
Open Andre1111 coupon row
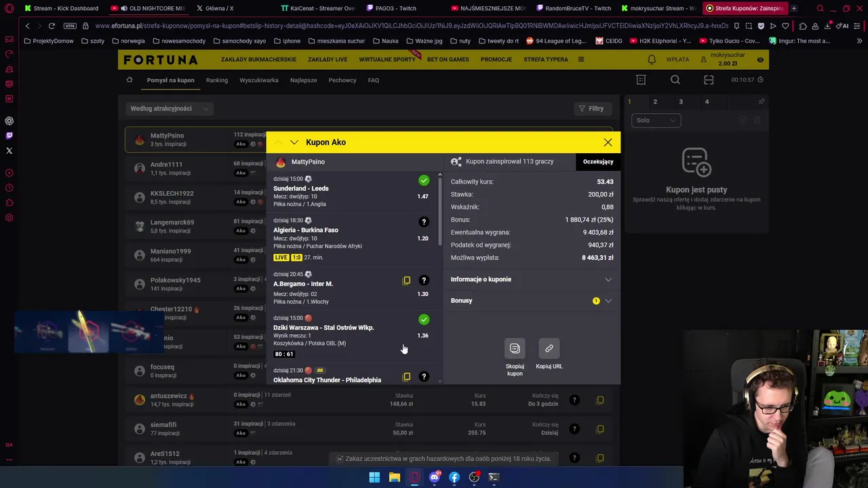pos(197,168)
